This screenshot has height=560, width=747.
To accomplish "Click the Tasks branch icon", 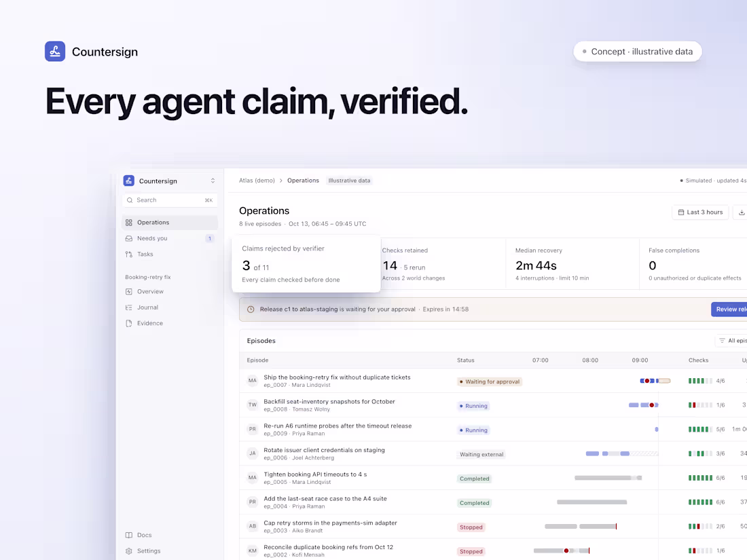I will pos(128,255).
